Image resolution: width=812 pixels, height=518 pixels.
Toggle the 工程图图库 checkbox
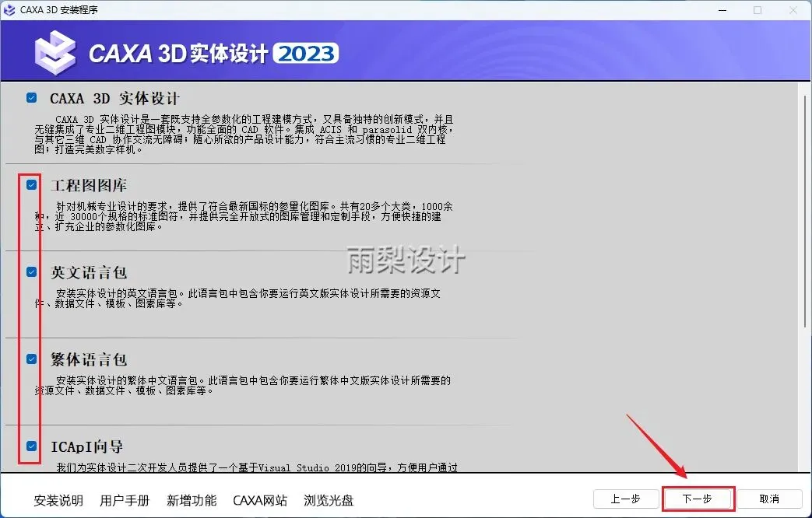point(32,185)
